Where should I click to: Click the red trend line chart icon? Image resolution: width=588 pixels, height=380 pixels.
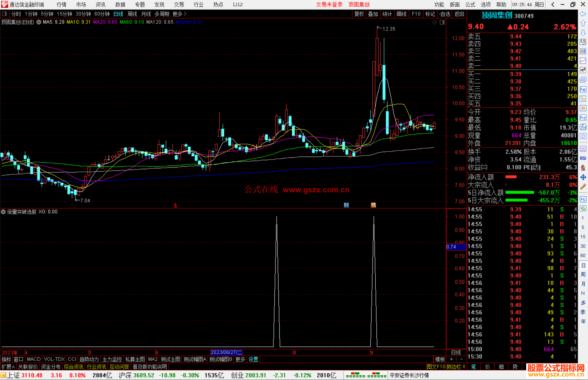click(x=583, y=61)
